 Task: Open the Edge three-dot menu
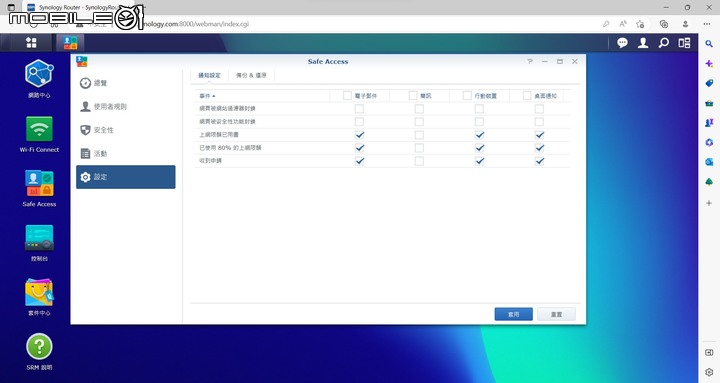point(707,24)
